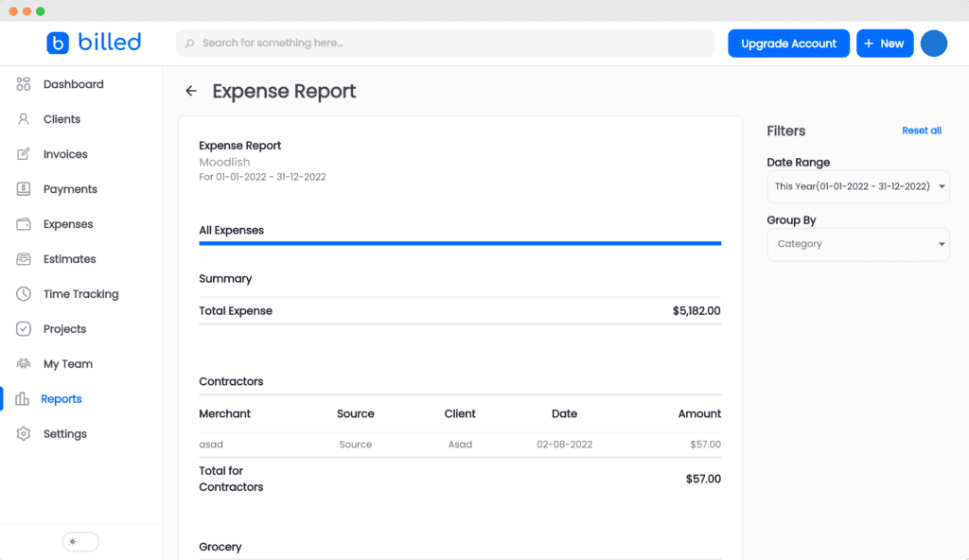The image size is (969, 560).
Task: Switch to the Reports menu item
Action: click(23, 398)
